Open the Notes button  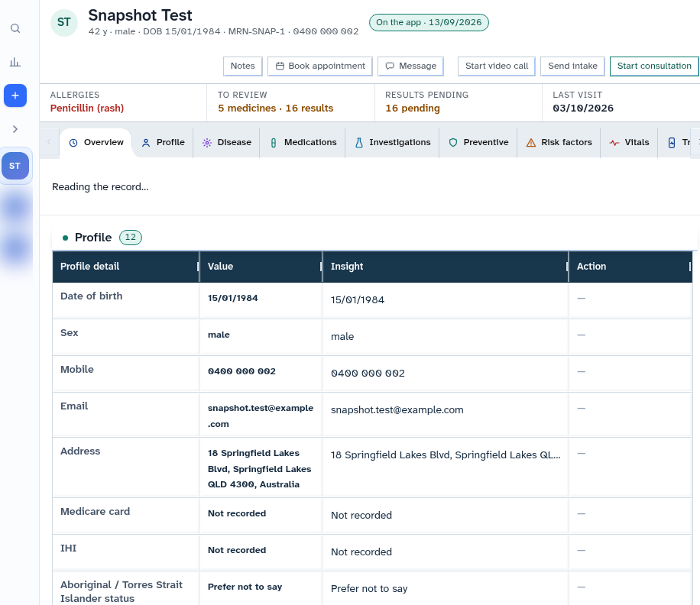(x=243, y=66)
